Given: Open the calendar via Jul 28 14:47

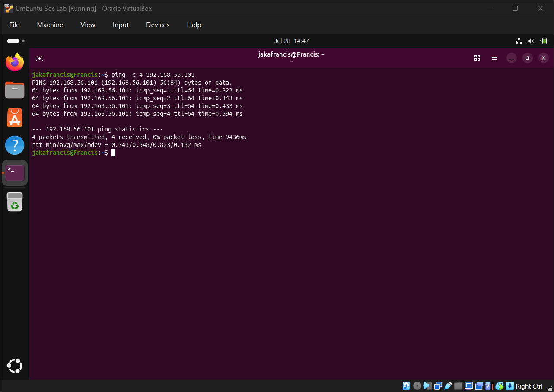Looking at the screenshot, I should click(291, 41).
